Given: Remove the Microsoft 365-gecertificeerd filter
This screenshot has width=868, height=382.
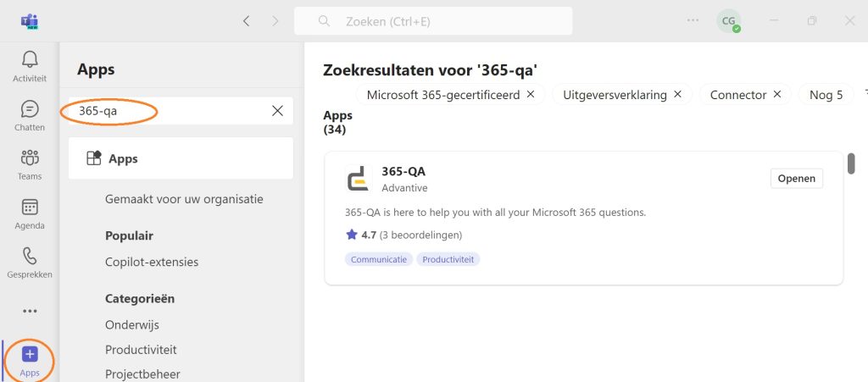Looking at the screenshot, I should [x=531, y=95].
